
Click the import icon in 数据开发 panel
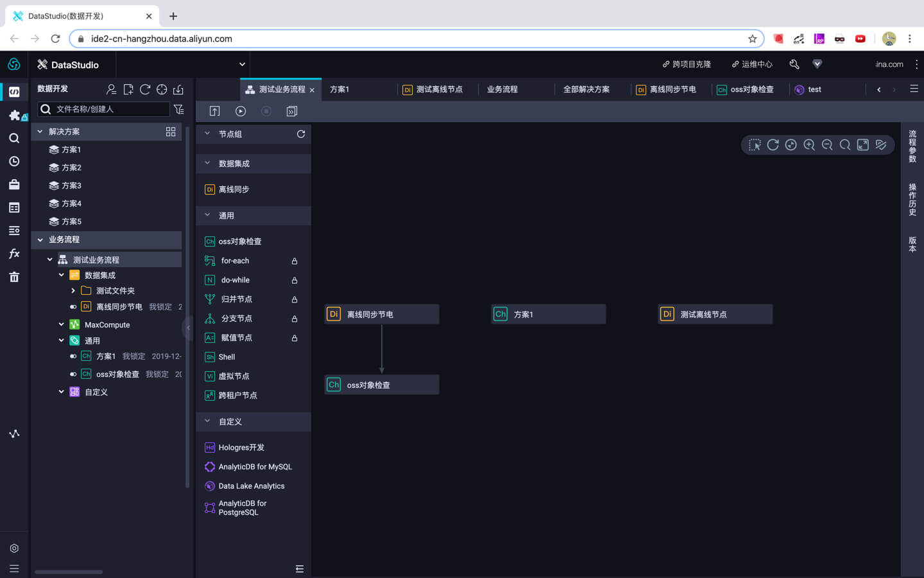(x=178, y=89)
